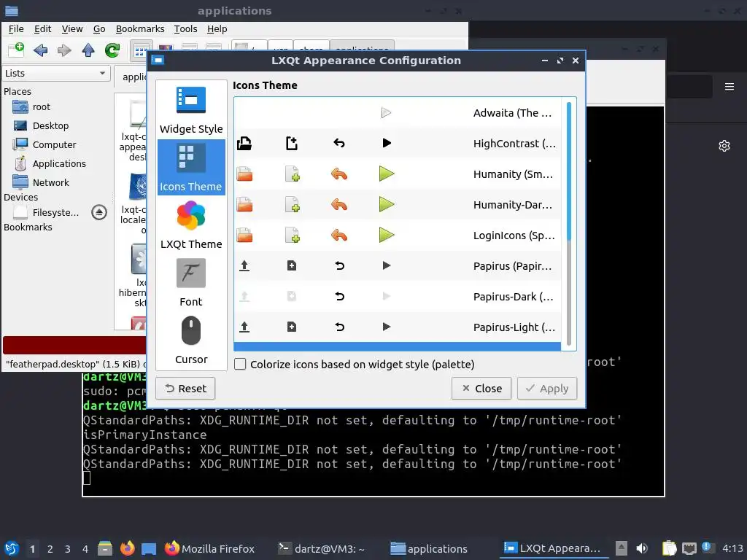The width and height of the screenshot is (747, 560).
Task: Open the LXQt Theme section
Action: [190, 225]
